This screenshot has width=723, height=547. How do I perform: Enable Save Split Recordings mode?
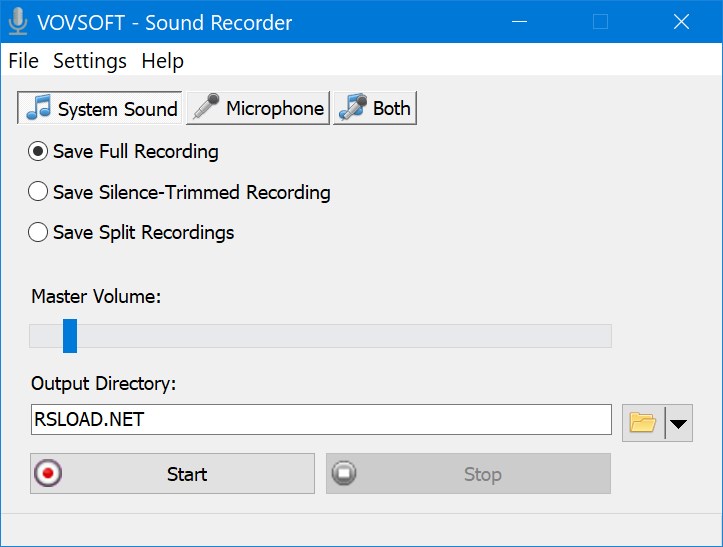pyautogui.click(x=38, y=233)
